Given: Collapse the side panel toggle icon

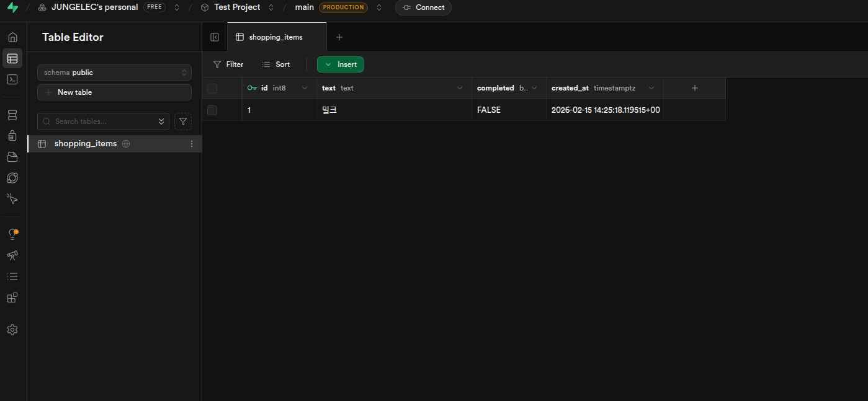Looking at the screenshot, I should coord(215,37).
